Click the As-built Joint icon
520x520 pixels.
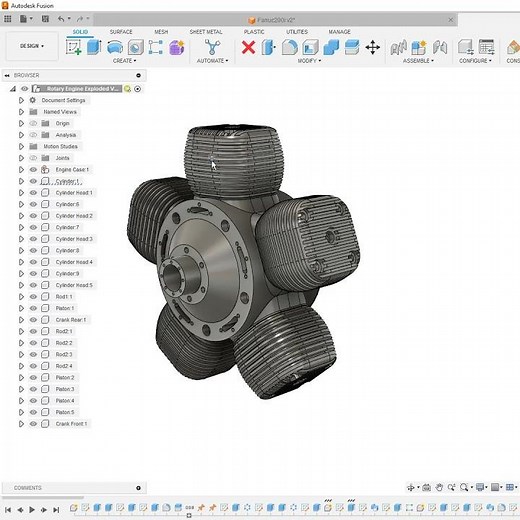point(440,47)
